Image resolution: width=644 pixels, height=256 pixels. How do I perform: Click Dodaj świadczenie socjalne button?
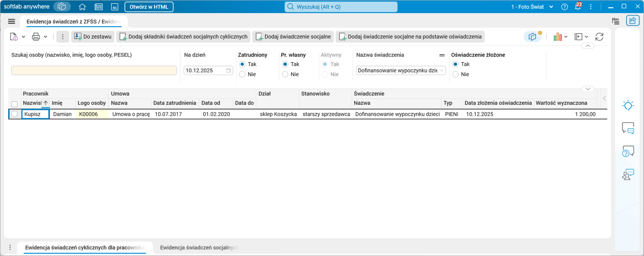(293, 37)
